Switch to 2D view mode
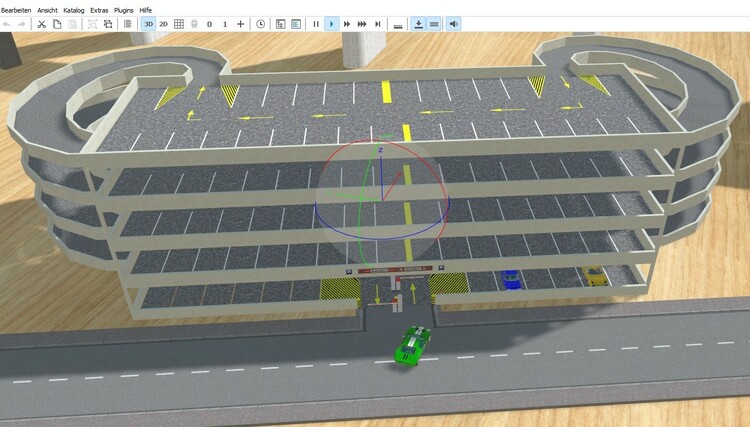 pyautogui.click(x=164, y=24)
